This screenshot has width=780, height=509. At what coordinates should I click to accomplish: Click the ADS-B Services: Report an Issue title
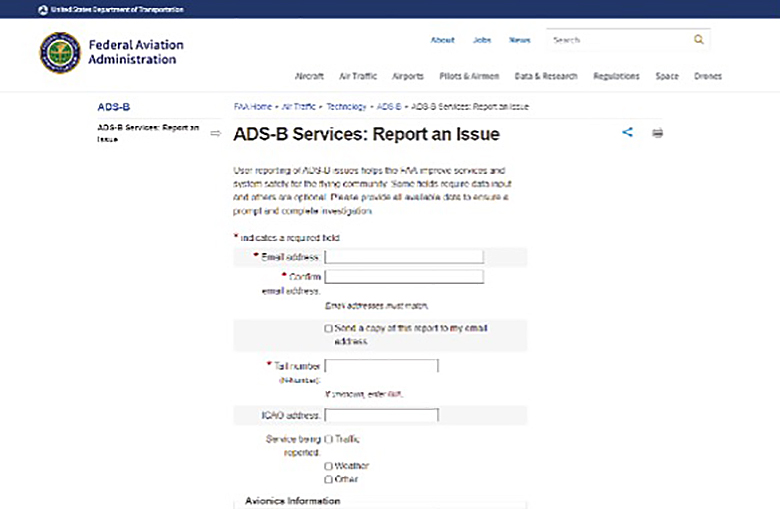[x=367, y=134]
